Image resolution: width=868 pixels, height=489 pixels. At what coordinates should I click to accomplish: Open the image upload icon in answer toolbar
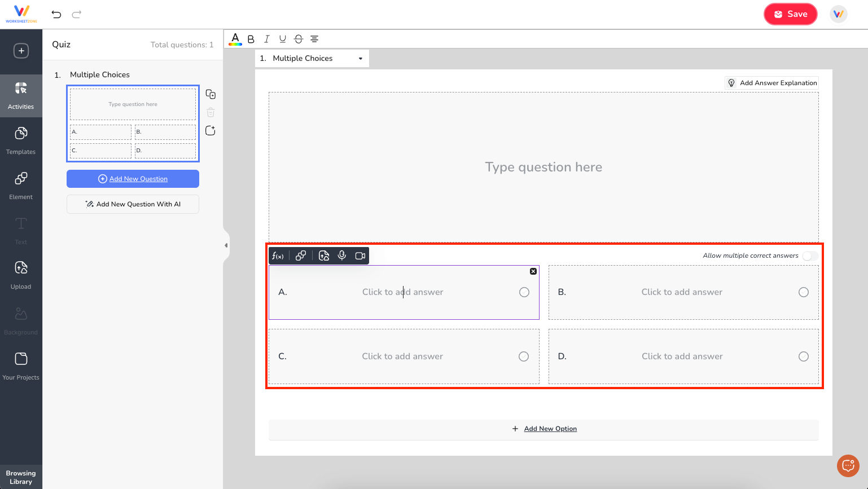(x=324, y=255)
